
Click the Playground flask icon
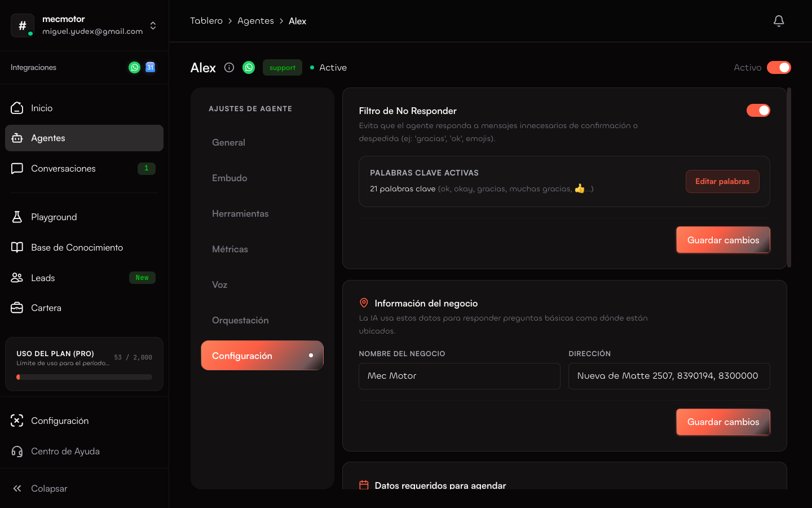click(17, 217)
